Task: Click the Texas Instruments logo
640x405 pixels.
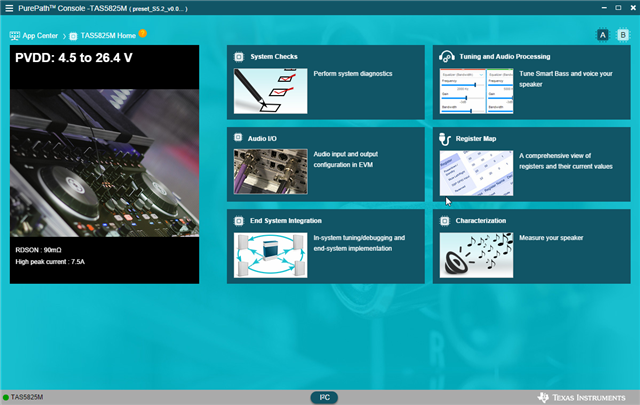Action: (581, 397)
